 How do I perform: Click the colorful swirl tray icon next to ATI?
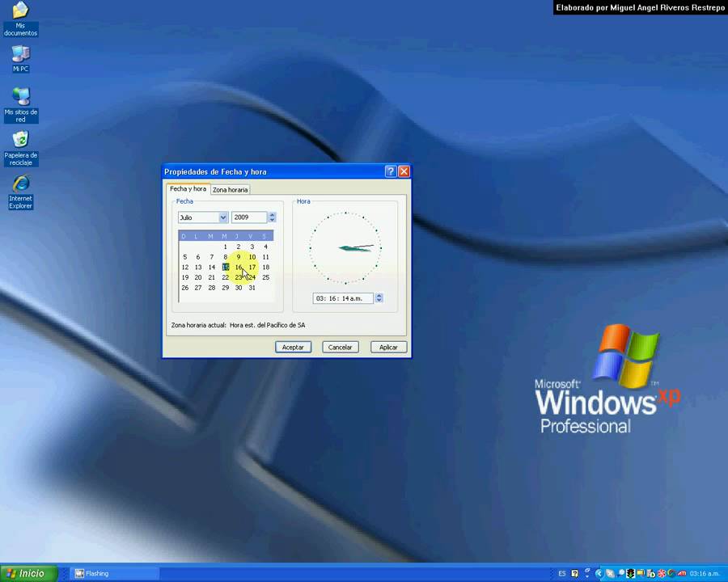[671, 573]
